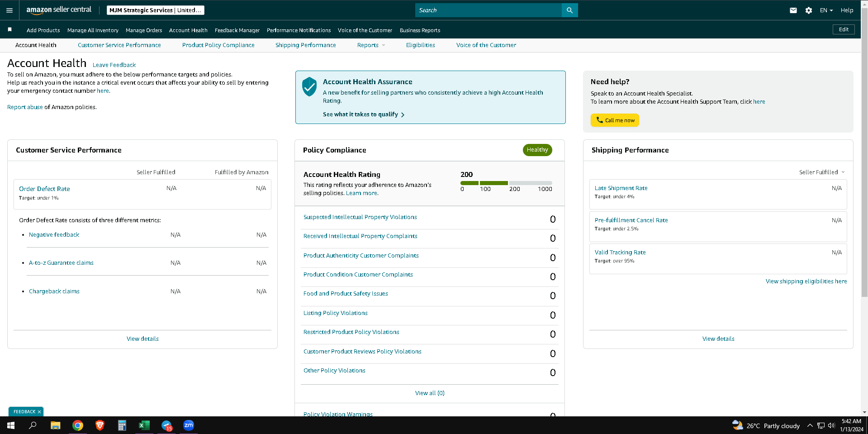The image size is (868, 434).
Task: Open File Explorer from taskbar
Action: click(55, 425)
